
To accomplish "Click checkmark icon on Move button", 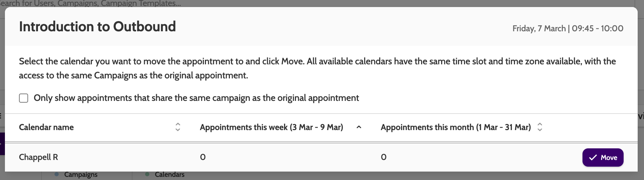I will [x=593, y=157].
